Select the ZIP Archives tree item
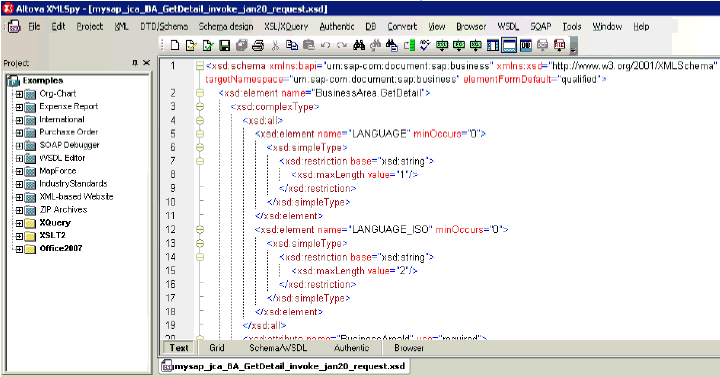Image resolution: width=720 pixels, height=377 pixels. coord(63,210)
